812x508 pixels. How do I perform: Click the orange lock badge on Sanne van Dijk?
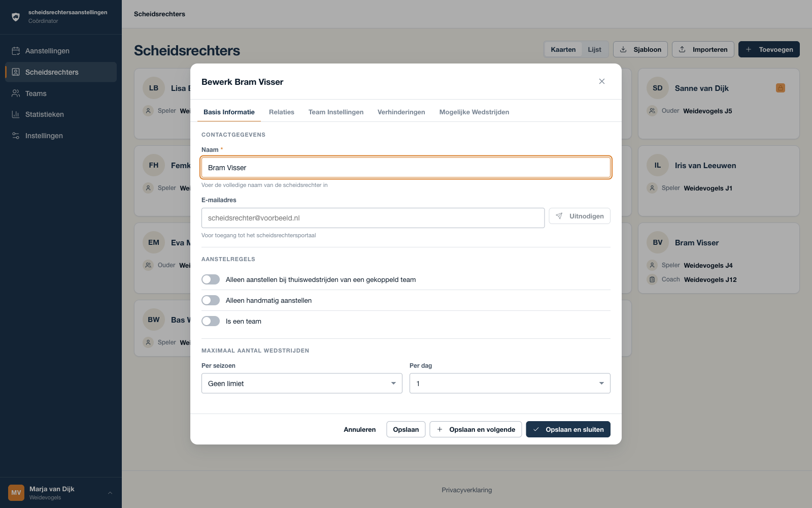point(781,88)
